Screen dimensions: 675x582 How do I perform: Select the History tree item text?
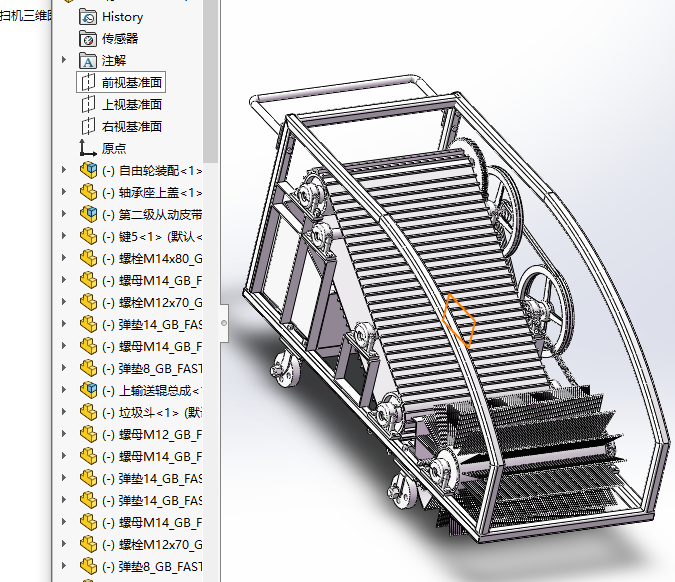[123, 17]
